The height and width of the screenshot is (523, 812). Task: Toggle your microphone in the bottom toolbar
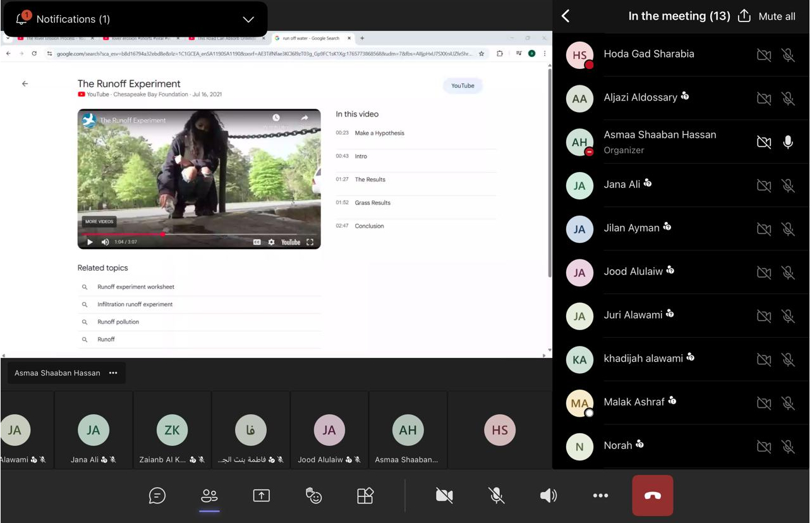497,496
